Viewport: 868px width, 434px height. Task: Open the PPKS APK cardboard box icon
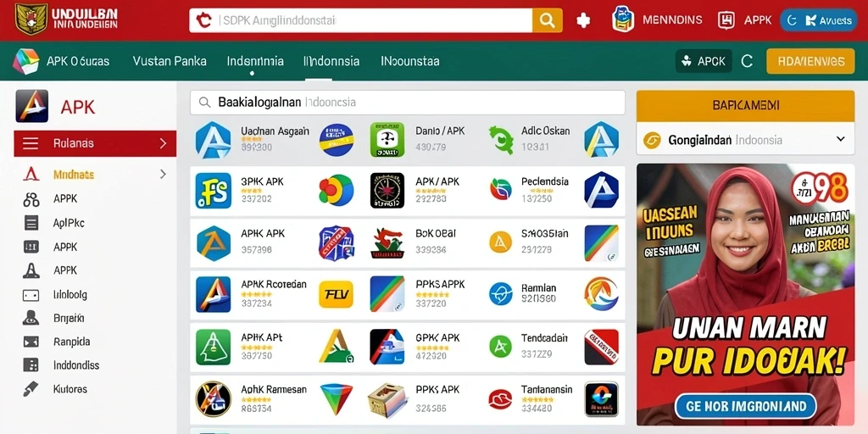(387, 399)
